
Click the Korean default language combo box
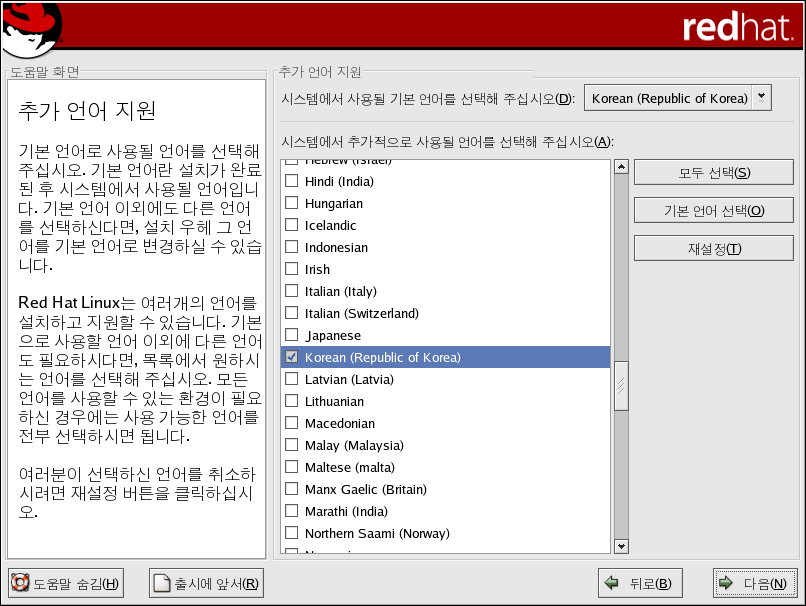tap(668, 98)
